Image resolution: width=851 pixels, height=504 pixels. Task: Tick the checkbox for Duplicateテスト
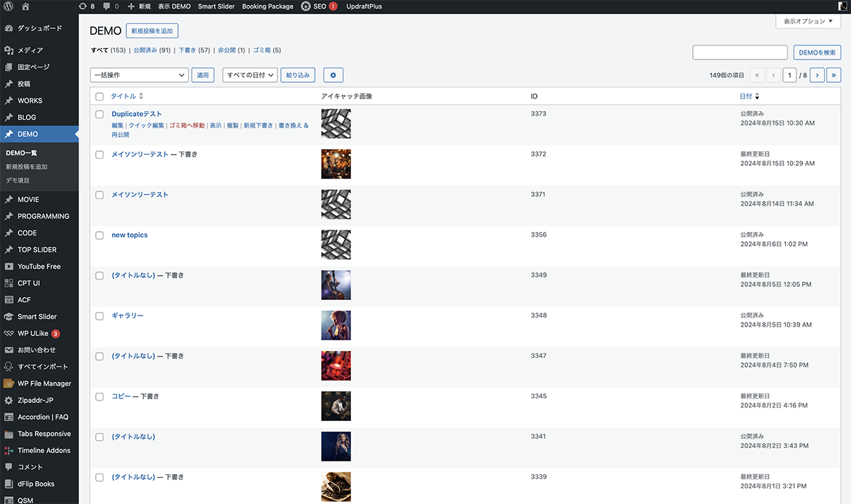tap(99, 114)
